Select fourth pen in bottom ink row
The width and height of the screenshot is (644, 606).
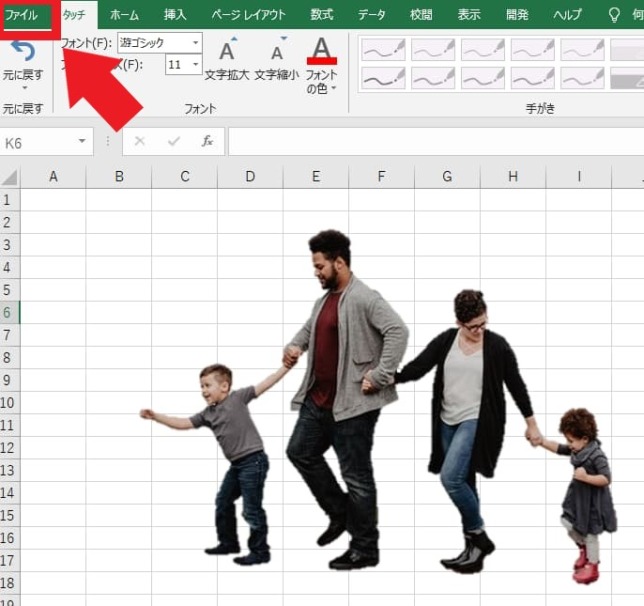532,78
